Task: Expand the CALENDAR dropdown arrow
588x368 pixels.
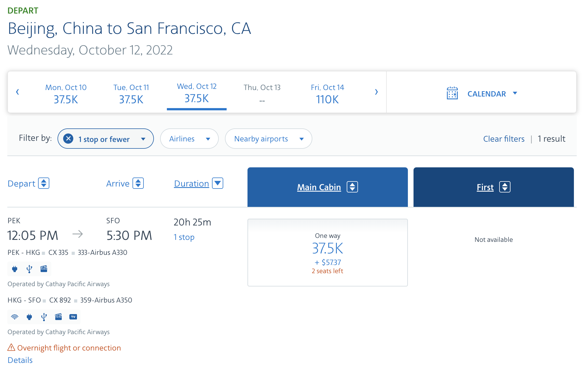Action: [515, 93]
